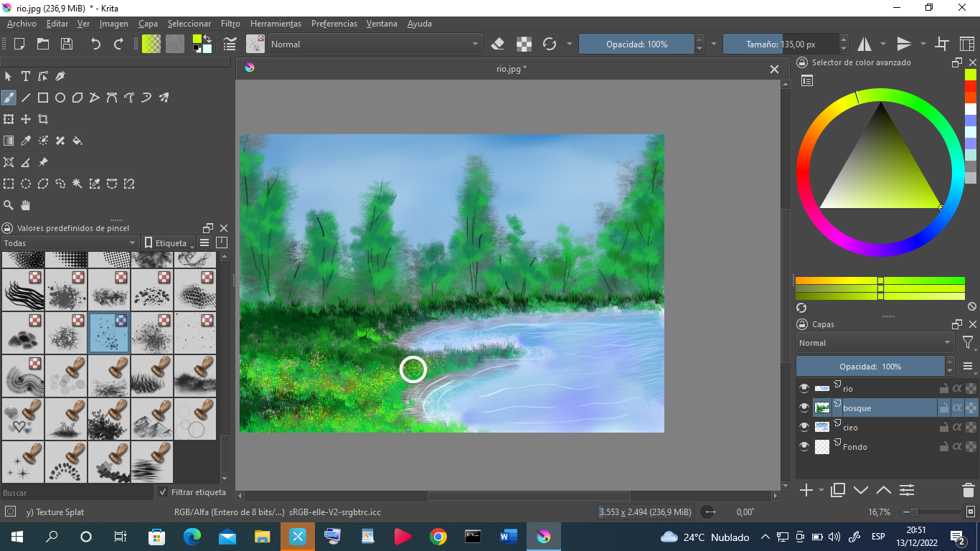Select the Elliptical Selection tool

[x=26, y=184]
